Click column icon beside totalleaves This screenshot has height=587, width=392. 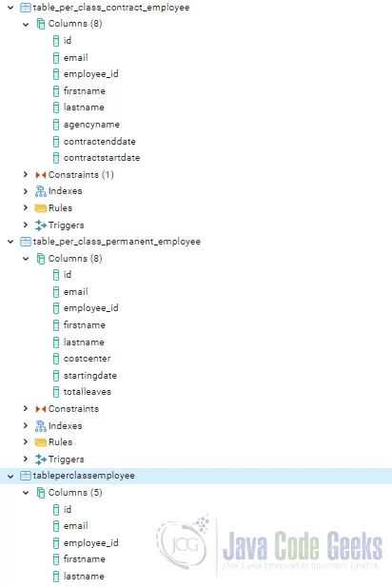click(56, 392)
